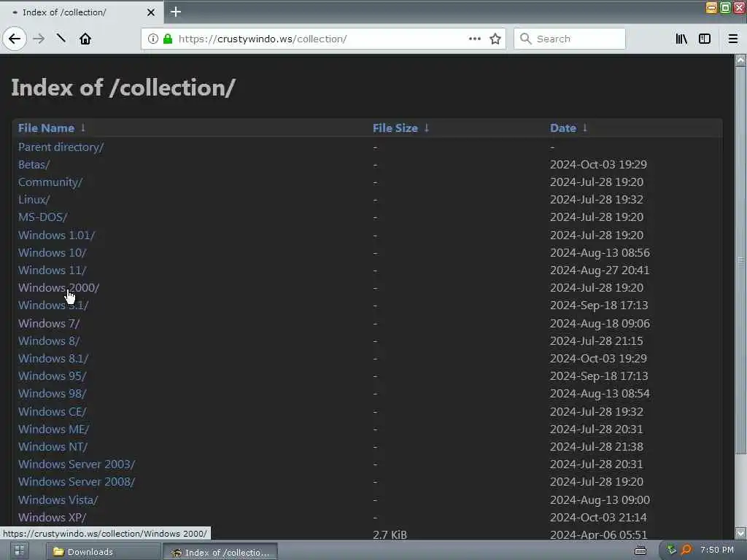The image size is (747, 560).
Task: Click sort arrow next to Date
Action: [585, 128]
